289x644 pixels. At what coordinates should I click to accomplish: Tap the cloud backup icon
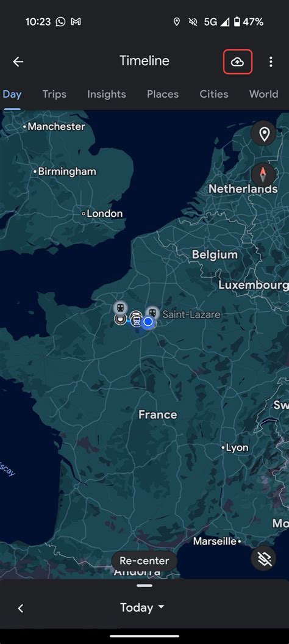coord(237,62)
